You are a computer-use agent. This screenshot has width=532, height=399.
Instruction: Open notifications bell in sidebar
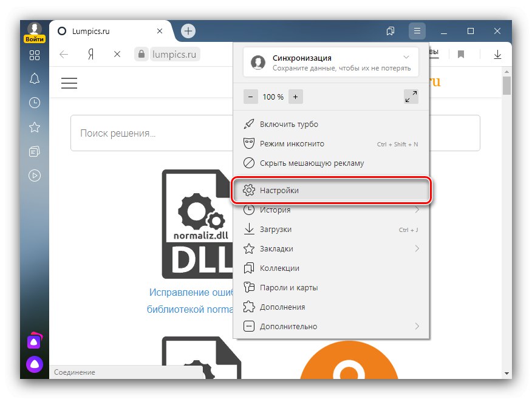[x=34, y=79]
